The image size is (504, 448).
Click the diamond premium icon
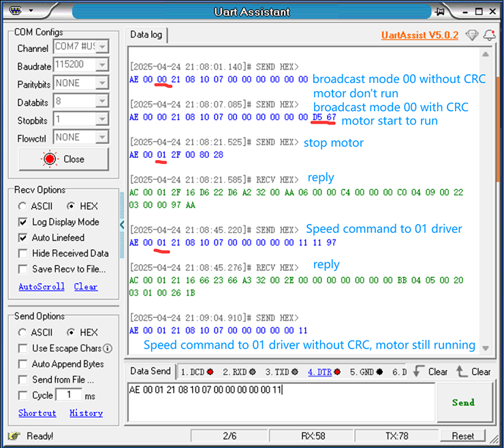pyautogui.click(x=472, y=35)
